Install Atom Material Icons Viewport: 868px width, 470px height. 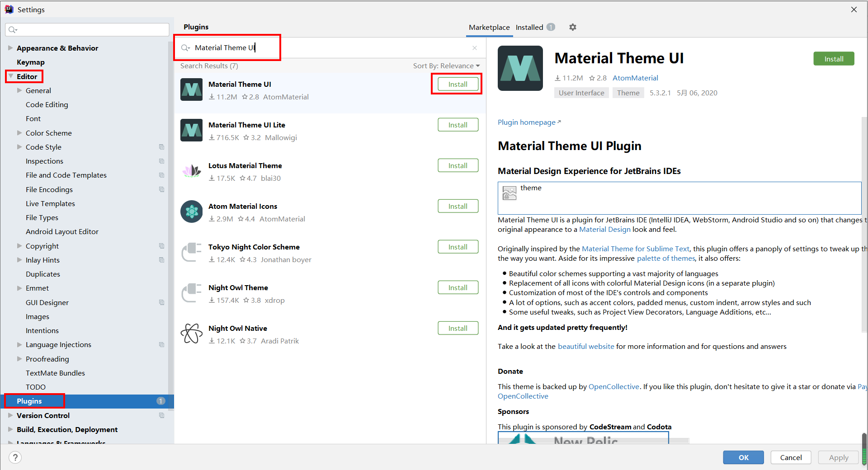(x=458, y=206)
